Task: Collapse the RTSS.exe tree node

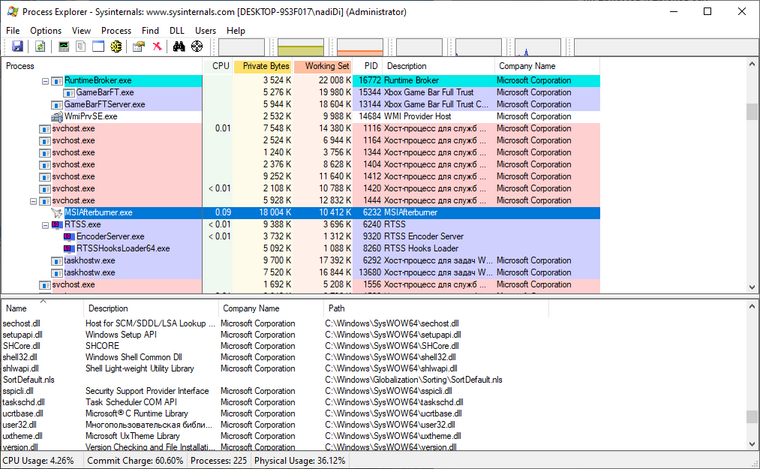Action: [x=45, y=225]
